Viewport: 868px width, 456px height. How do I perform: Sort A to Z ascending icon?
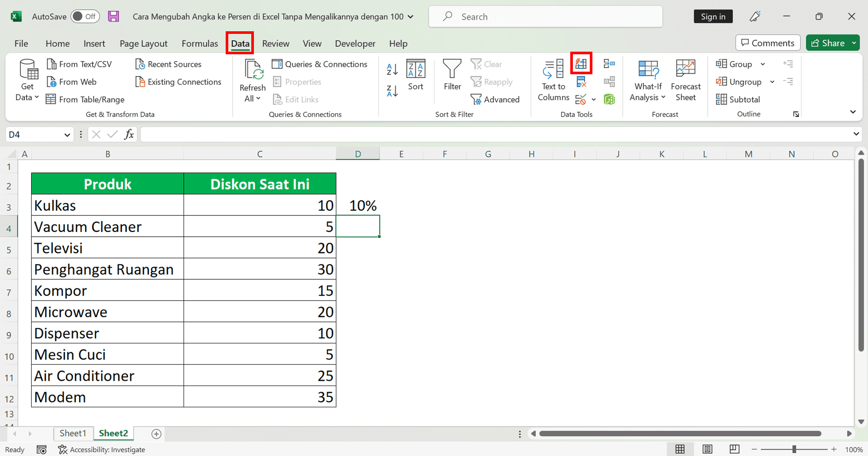392,69
